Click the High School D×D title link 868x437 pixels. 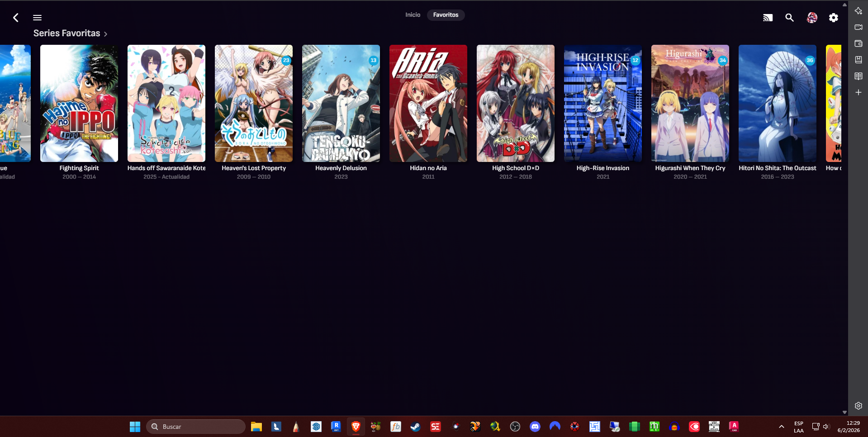[516, 168]
